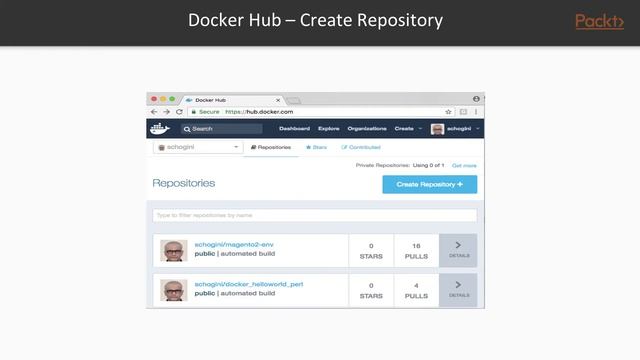Open a new browser tab
The height and width of the screenshot is (360, 640).
point(293,100)
